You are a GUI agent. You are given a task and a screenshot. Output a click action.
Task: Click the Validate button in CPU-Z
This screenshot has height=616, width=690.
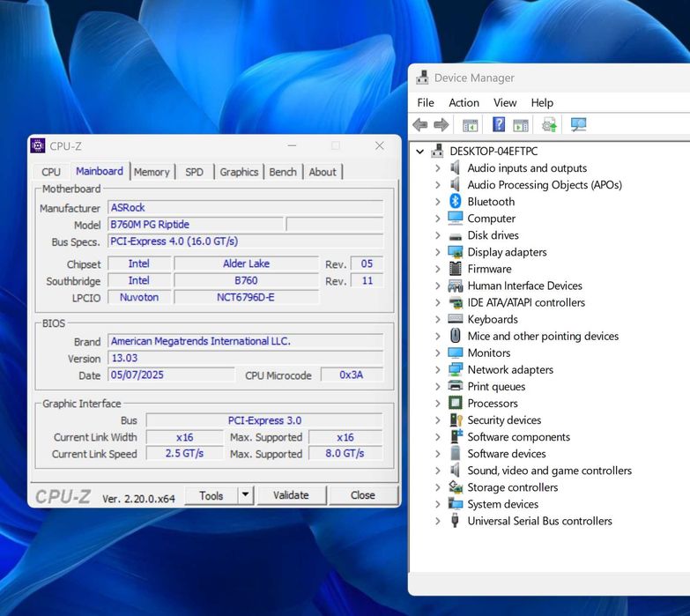(292, 495)
